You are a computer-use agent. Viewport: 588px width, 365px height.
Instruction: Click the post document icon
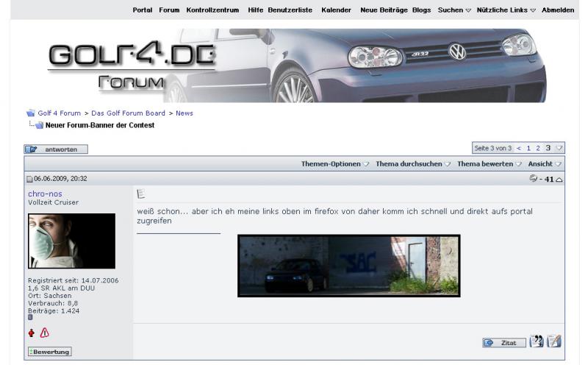click(x=141, y=194)
